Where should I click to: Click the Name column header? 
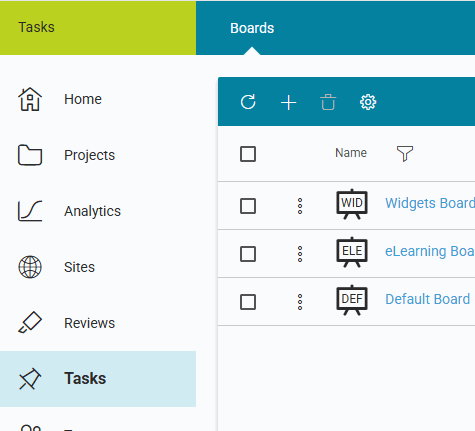click(x=351, y=153)
